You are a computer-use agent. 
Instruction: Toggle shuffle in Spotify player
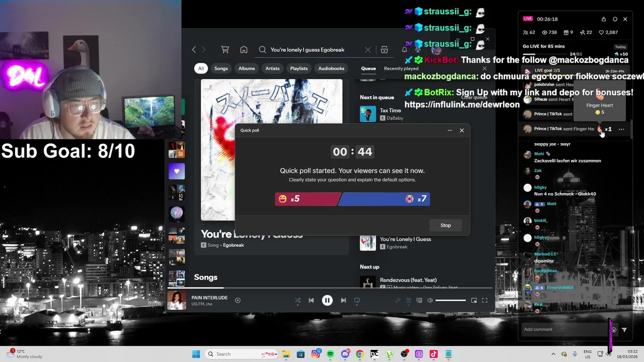point(297,301)
